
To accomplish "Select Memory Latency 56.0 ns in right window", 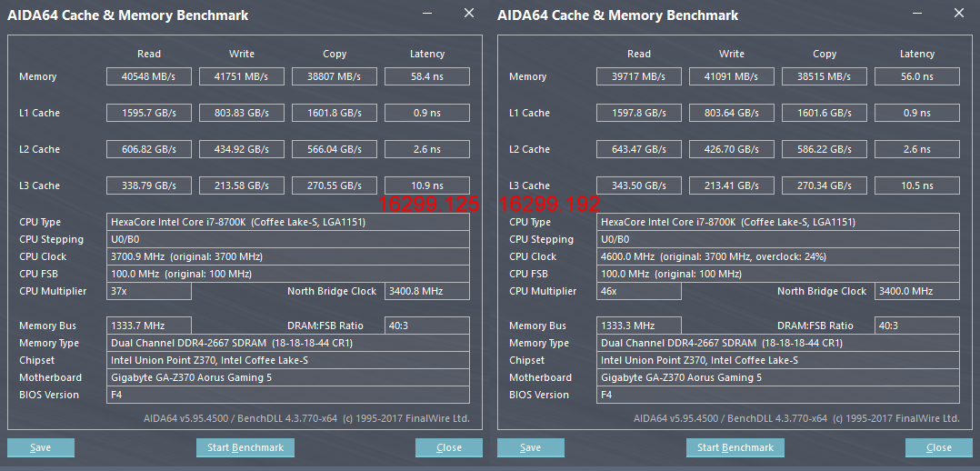I will (x=917, y=76).
